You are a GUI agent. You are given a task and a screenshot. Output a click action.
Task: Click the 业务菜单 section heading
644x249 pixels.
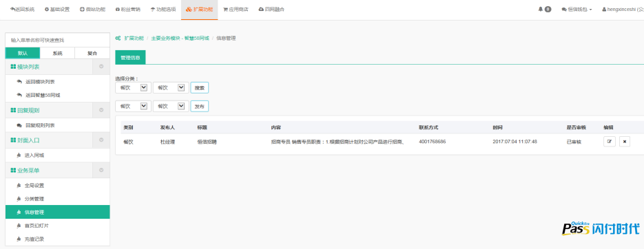25,170
